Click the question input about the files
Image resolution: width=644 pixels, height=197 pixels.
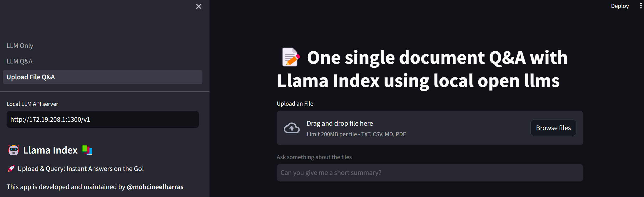[430, 173]
